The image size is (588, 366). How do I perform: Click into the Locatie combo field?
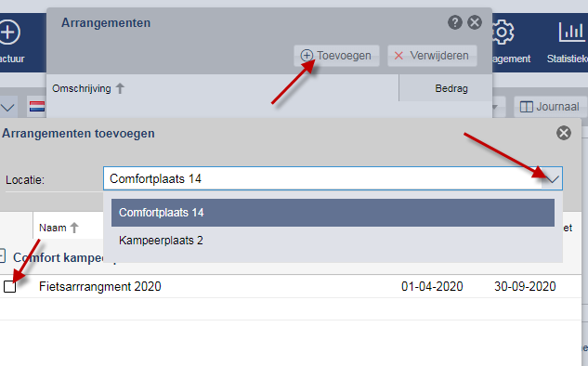click(x=322, y=179)
